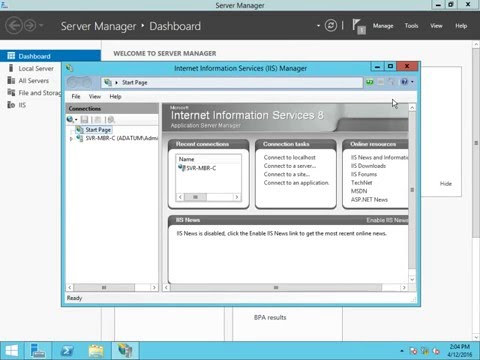Viewport: 480px width, 360px height.
Task: Open the IIS Manager Help menu
Action: [115, 96]
